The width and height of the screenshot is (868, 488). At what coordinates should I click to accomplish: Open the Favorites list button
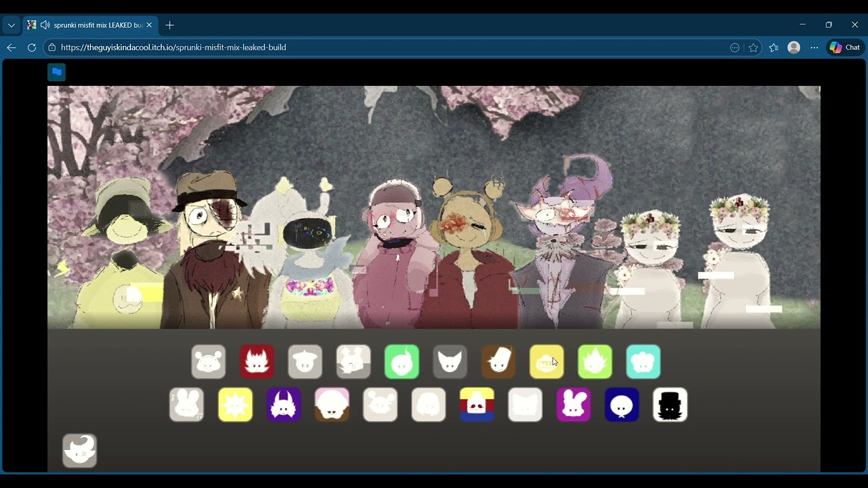coord(774,47)
